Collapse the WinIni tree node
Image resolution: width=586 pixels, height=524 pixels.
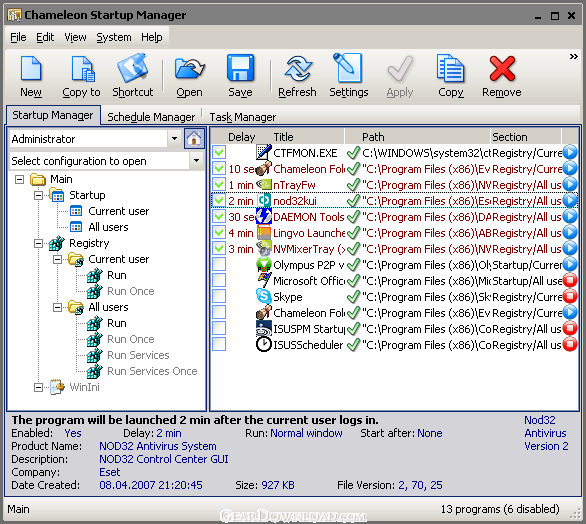click(38, 387)
